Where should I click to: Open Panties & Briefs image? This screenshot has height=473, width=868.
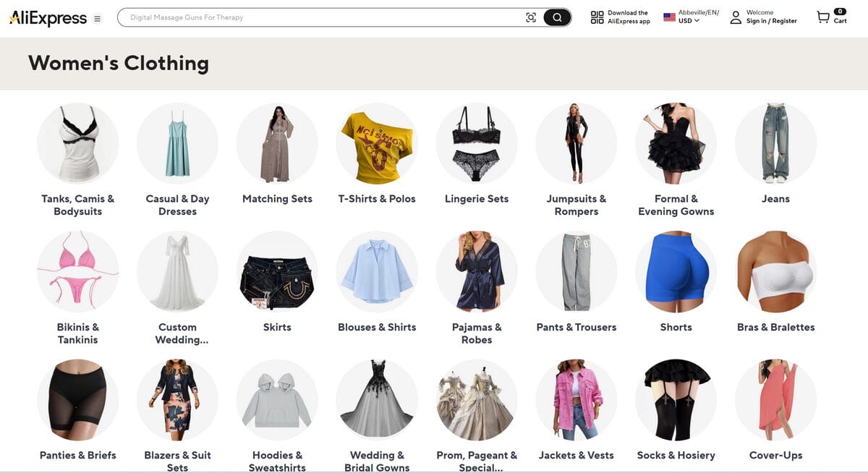coord(78,400)
